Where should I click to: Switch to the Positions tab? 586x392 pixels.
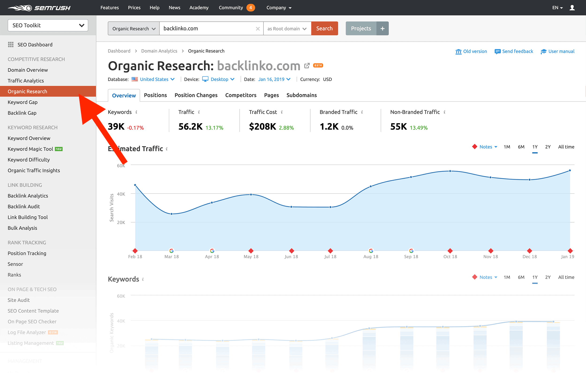coord(155,95)
